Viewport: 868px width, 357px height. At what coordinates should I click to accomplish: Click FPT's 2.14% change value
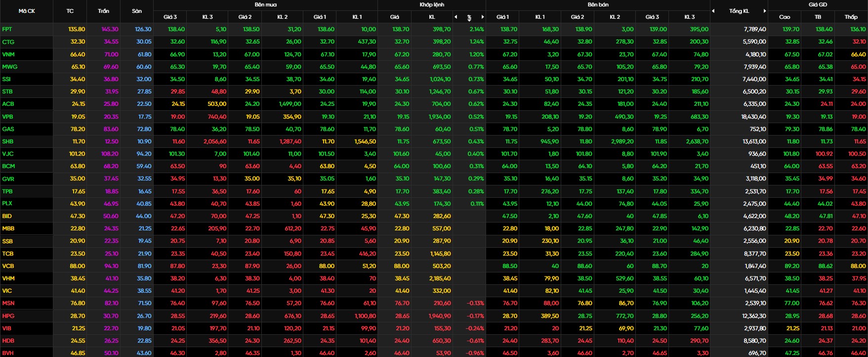pos(476,29)
